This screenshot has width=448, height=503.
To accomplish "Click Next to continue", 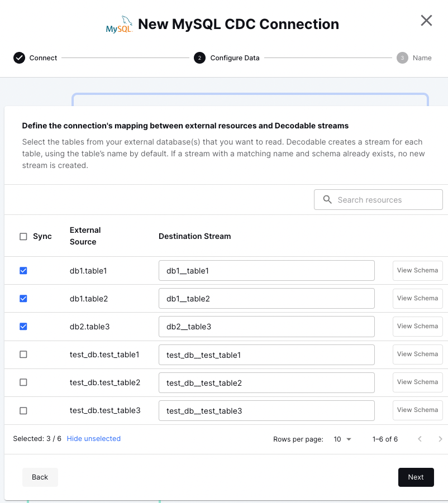I will coord(416,477).
